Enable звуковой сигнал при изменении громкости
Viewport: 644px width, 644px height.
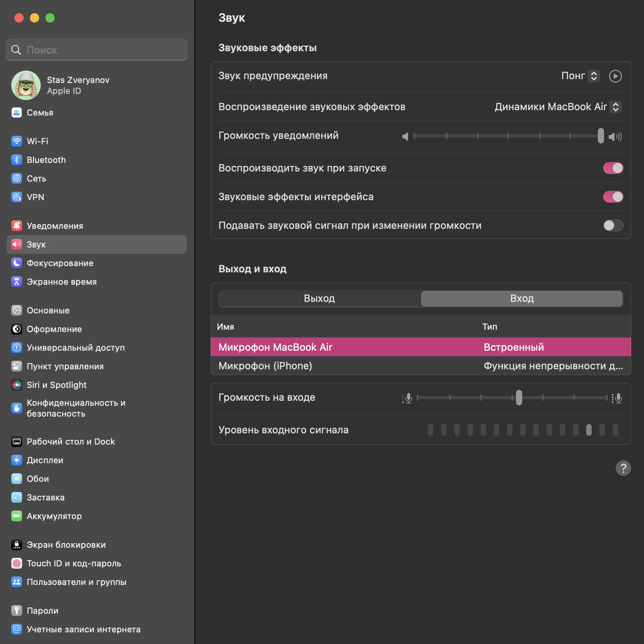click(x=613, y=225)
